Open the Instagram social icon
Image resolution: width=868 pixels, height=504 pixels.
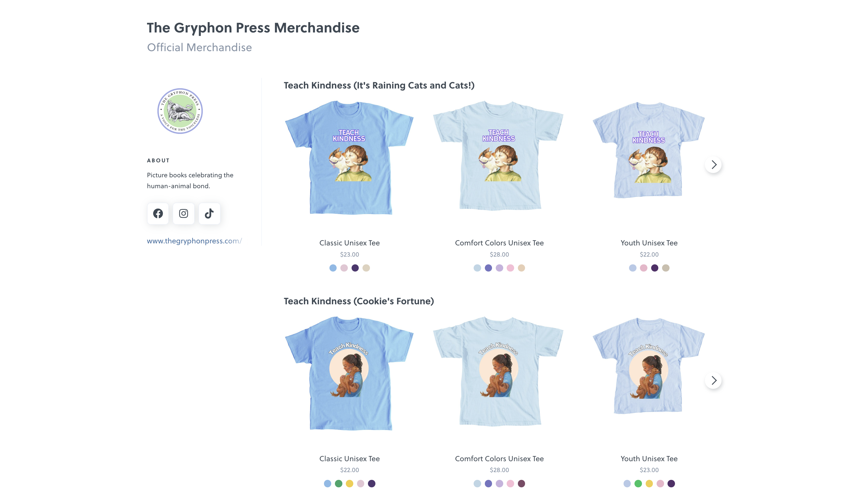[184, 213]
